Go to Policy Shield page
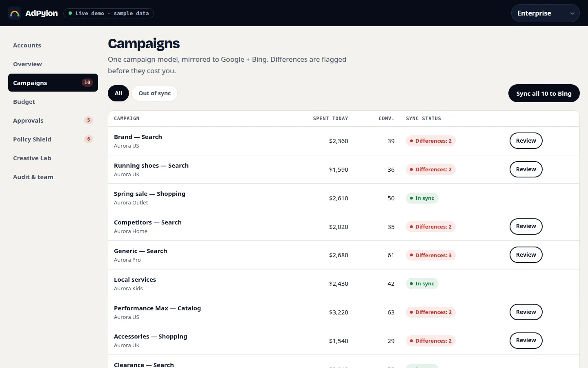The height and width of the screenshot is (368, 588). (53, 139)
